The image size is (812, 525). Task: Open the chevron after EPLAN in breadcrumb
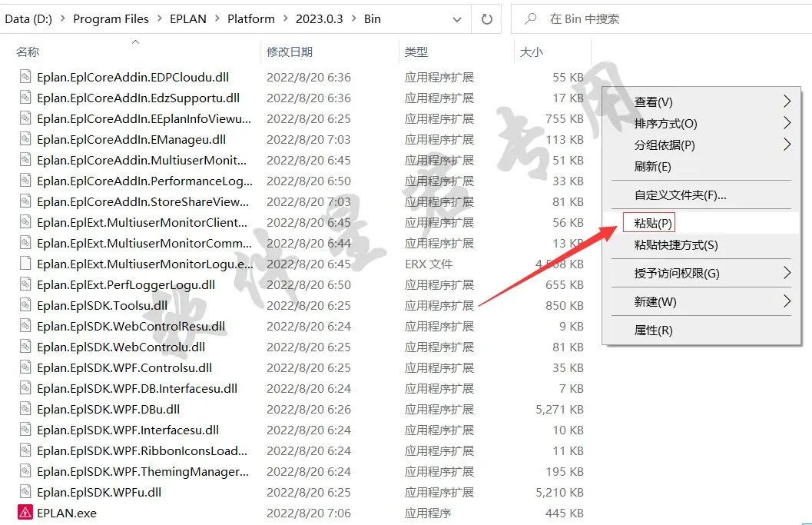(x=217, y=18)
